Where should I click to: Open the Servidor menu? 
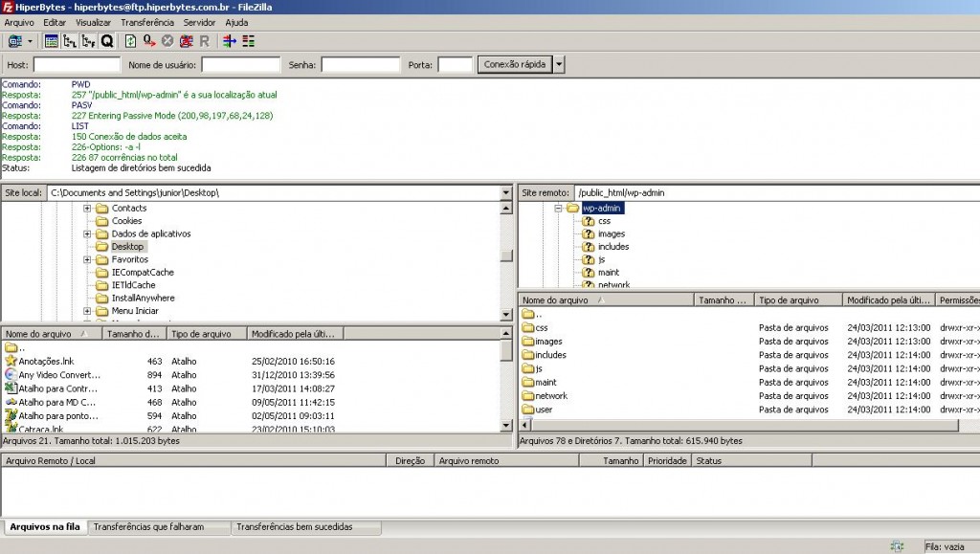(x=199, y=22)
